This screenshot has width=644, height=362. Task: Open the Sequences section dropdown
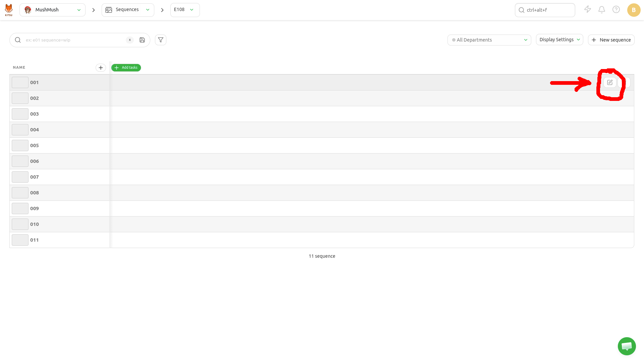[x=128, y=10]
